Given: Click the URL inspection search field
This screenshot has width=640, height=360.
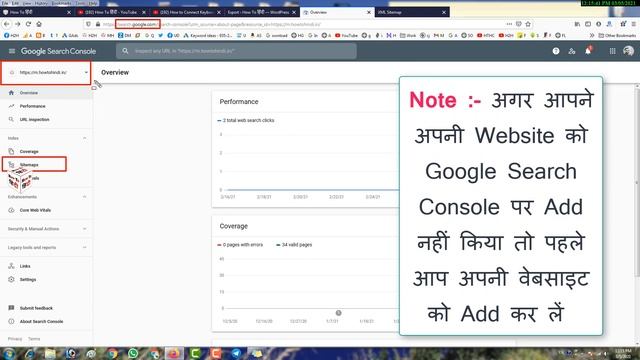Looking at the screenshot, I should (236, 51).
